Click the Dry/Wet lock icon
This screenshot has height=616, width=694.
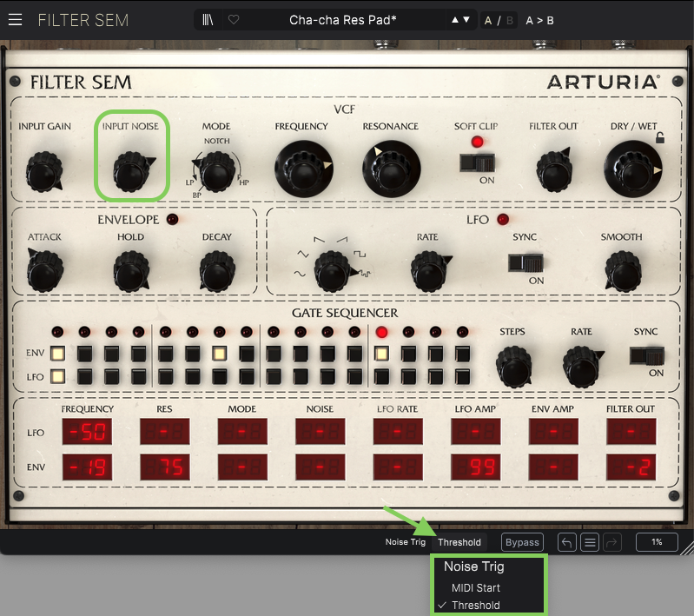660,138
